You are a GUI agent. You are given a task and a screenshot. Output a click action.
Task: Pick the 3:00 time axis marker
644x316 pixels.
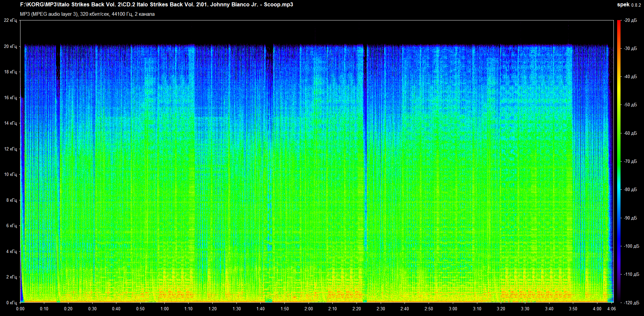(453, 309)
